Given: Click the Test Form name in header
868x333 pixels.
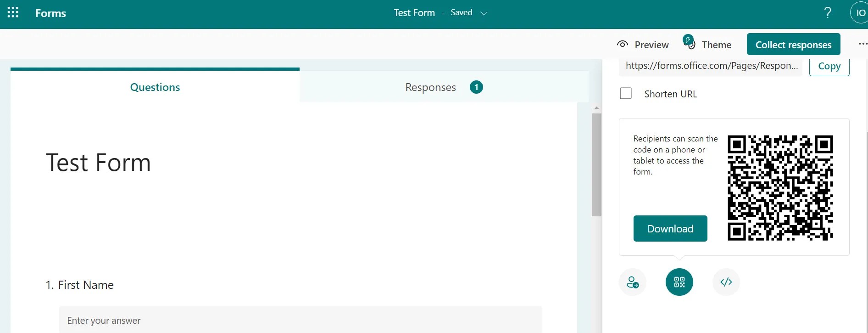Looking at the screenshot, I should pyautogui.click(x=414, y=13).
